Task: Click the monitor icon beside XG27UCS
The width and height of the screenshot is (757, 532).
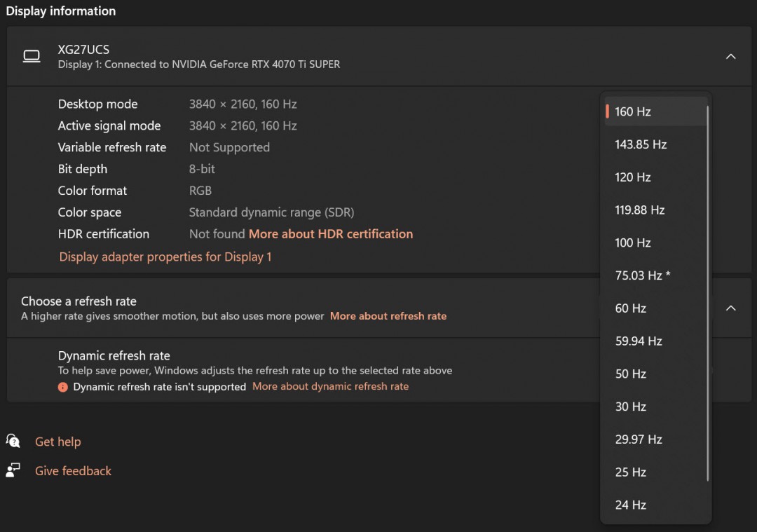Action: tap(32, 57)
